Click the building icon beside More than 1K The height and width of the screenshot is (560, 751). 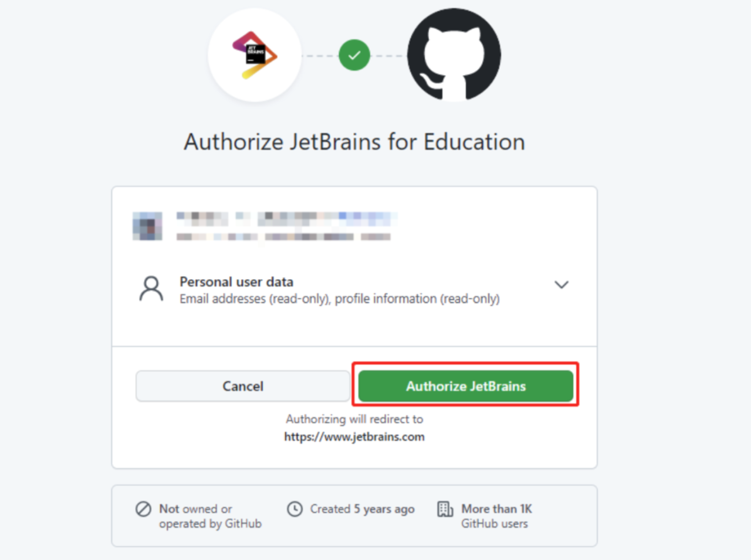[x=445, y=508]
